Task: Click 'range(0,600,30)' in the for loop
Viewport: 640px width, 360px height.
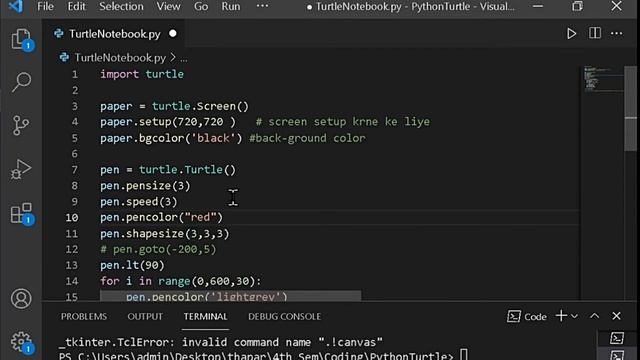Action: [207, 281]
